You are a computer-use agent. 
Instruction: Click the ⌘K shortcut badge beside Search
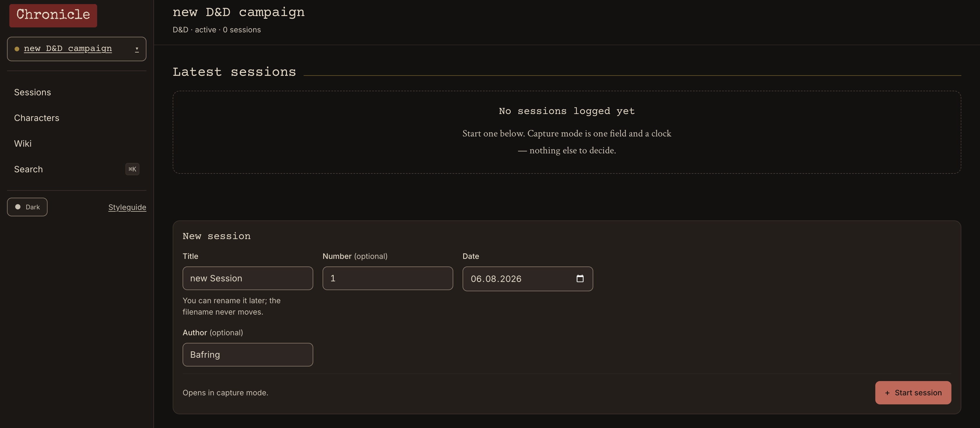tap(132, 169)
